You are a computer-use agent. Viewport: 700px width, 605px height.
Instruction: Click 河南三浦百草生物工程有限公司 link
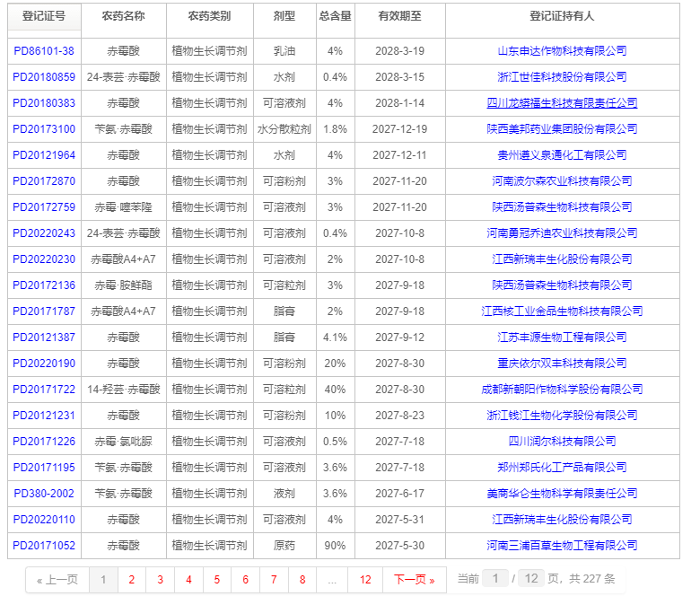click(562, 546)
